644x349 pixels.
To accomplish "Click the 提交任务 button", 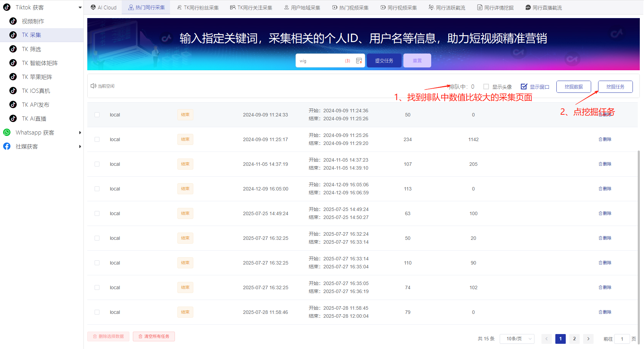I will (384, 60).
